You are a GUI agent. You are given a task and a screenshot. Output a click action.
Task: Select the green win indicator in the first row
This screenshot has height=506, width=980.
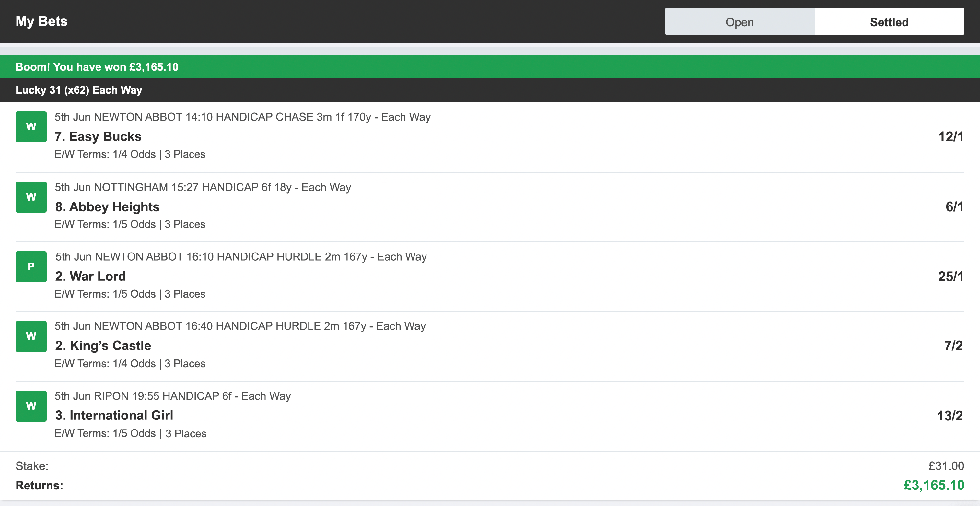(x=30, y=126)
